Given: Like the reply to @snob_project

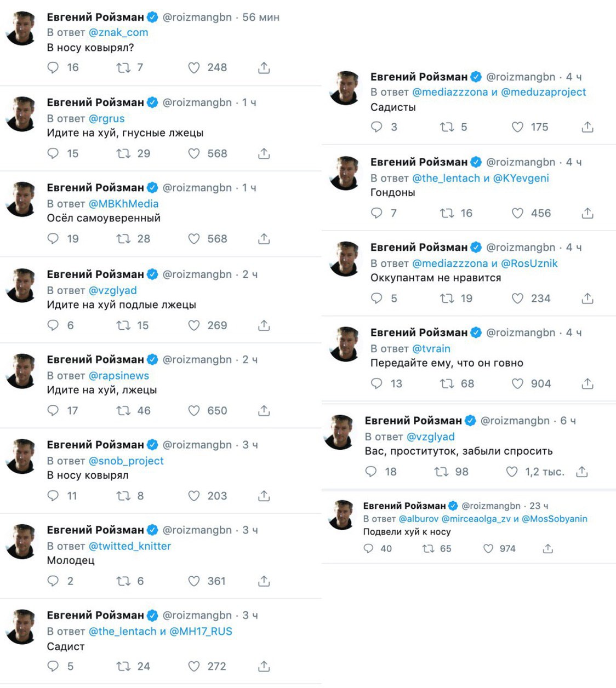Looking at the screenshot, I should point(194,496).
